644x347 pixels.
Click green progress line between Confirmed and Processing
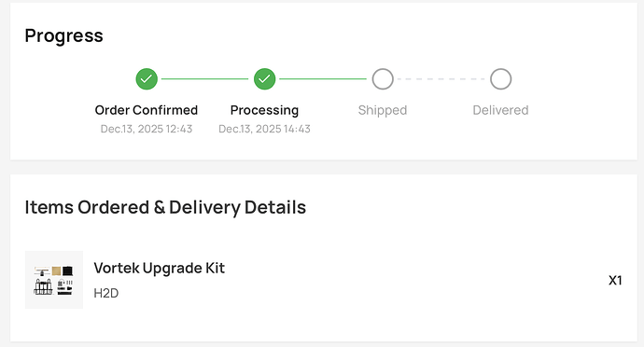click(x=205, y=79)
